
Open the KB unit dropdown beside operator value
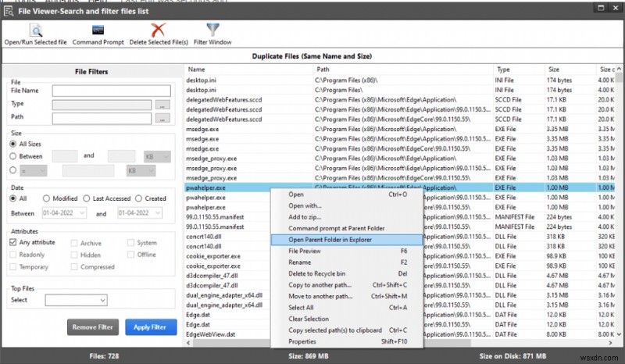141,170
